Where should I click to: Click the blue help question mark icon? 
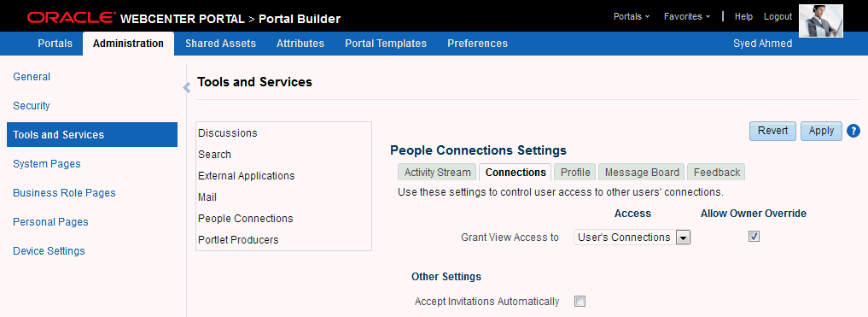853,132
